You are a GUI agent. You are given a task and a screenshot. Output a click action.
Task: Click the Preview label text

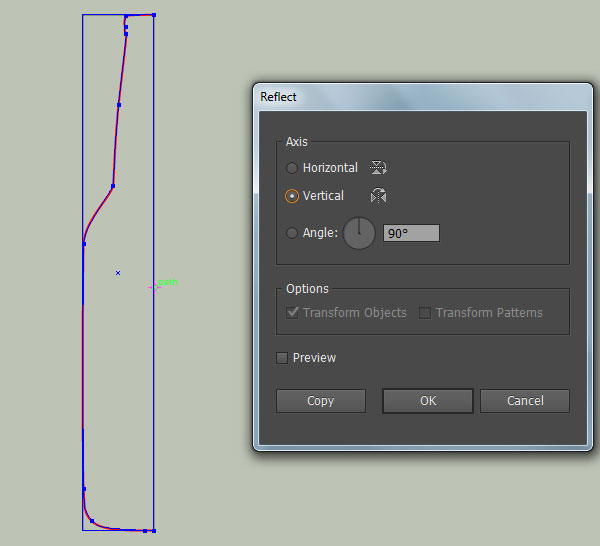click(x=314, y=358)
